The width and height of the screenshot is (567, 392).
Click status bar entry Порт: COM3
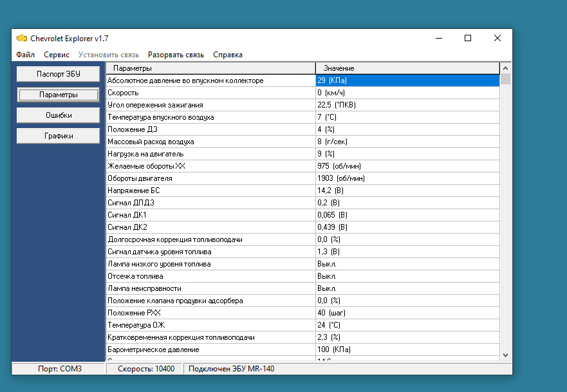tap(60, 368)
